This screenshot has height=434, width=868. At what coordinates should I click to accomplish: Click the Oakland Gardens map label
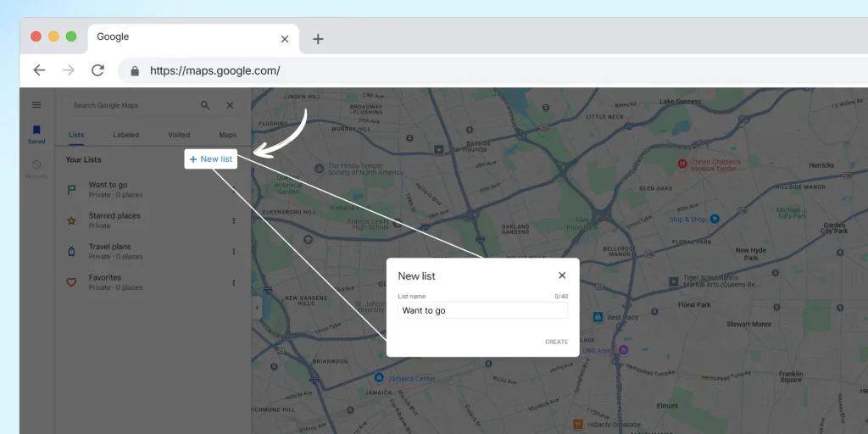[x=516, y=229]
